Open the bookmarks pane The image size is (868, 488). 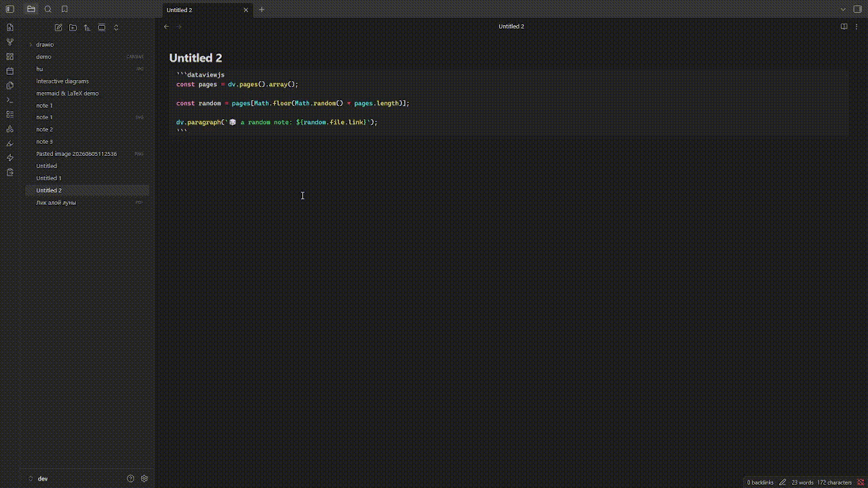click(64, 9)
